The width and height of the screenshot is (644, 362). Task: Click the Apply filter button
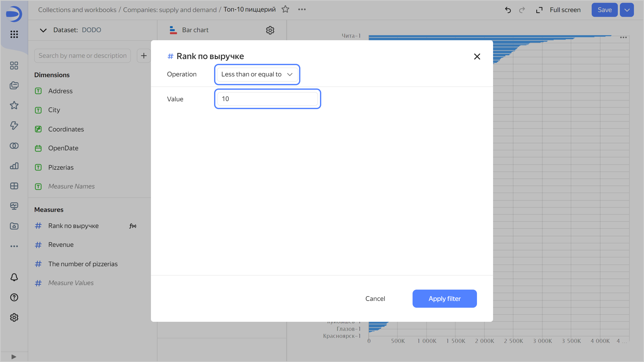(x=445, y=299)
